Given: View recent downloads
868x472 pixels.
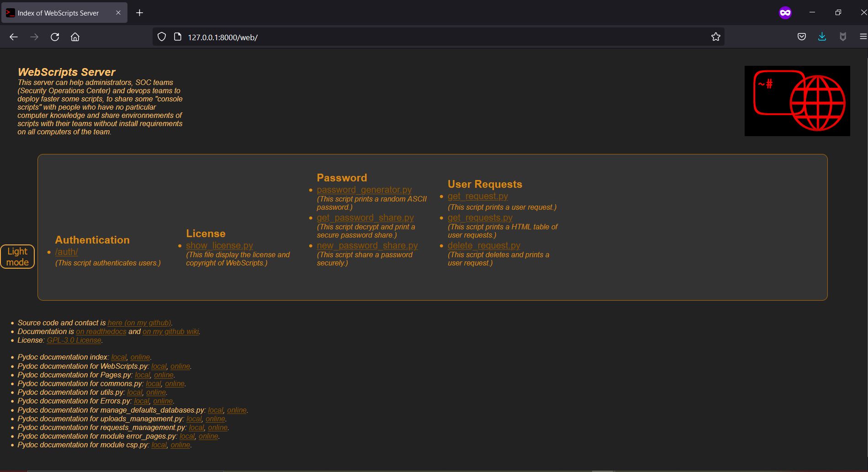Looking at the screenshot, I should [x=822, y=37].
